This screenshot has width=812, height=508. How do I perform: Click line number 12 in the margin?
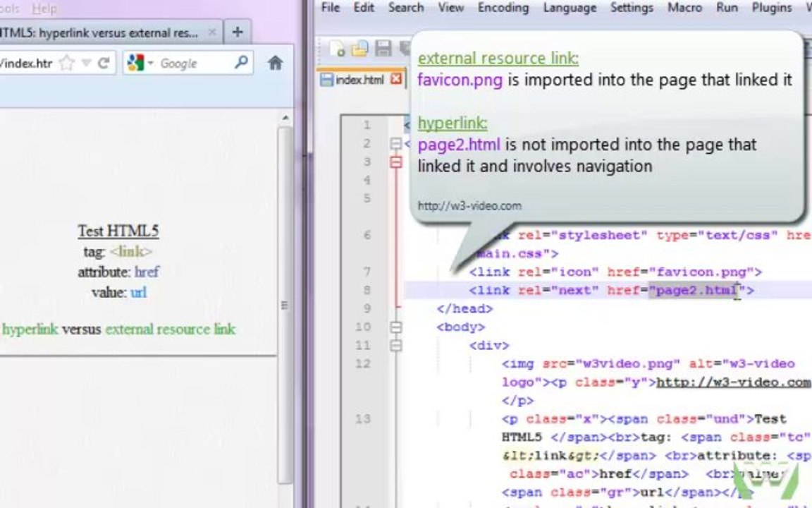[x=363, y=363]
